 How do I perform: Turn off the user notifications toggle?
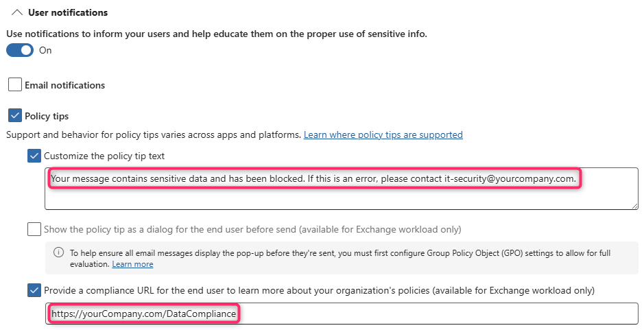20,50
